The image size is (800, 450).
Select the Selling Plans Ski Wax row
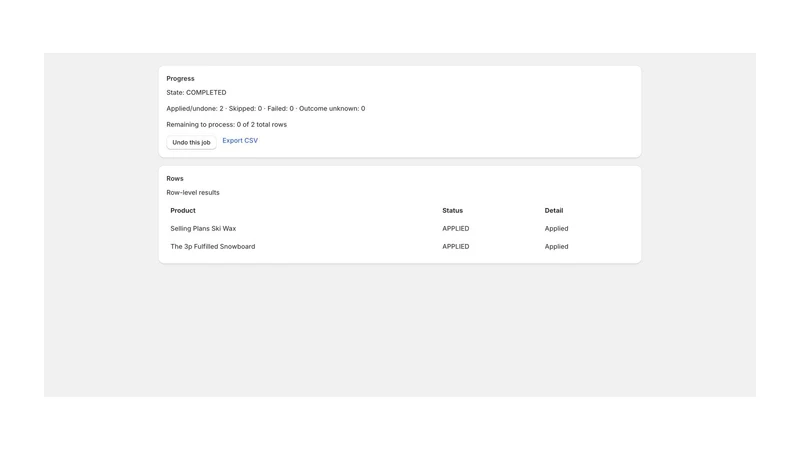[399, 229]
